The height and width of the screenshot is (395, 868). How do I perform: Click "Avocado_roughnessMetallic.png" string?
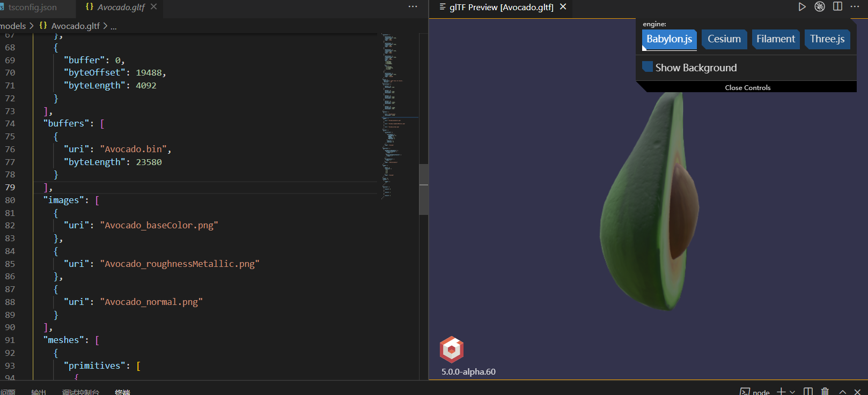point(180,264)
